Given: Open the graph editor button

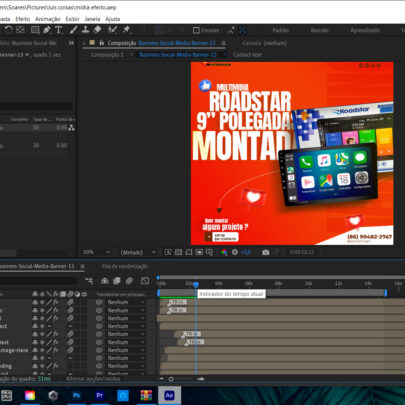Looking at the screenshot, I should (145, 281).
